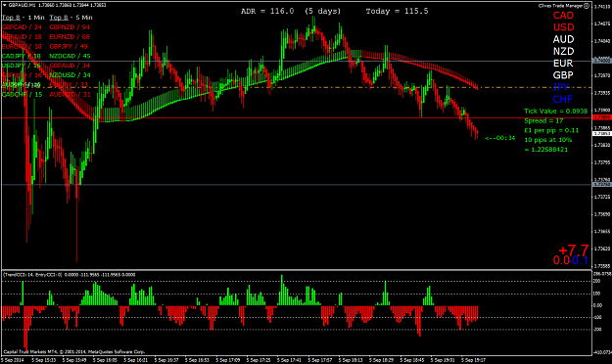612x364 pixels.
Task: Click the 5 Sep 19:17 time axis label
Action: pyautogui.click(x=473, y=360)
